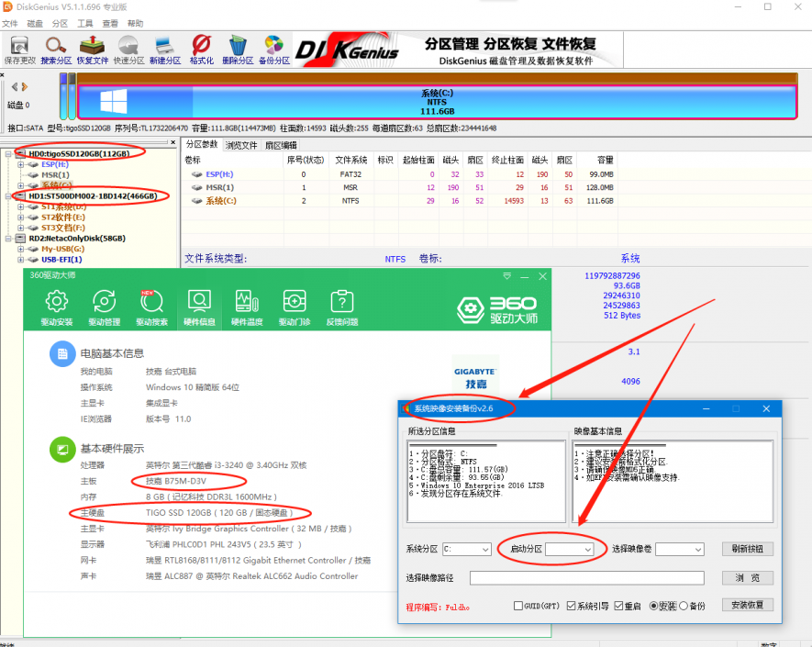The width and height of the screenshot is (812, 647).
Task: Open the 查看 menu
Action: pyautogui.click(x=110, y=23)
